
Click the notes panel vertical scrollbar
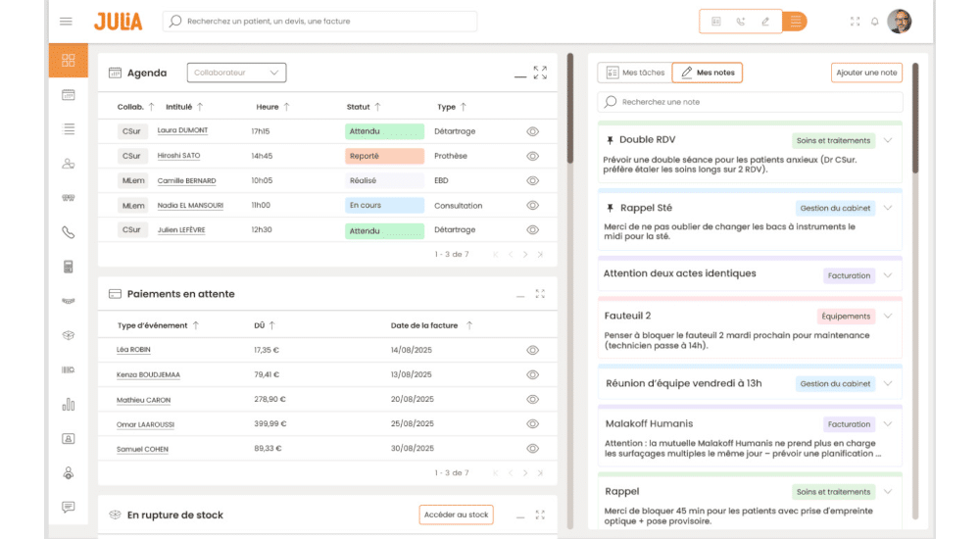pos(914,118)
